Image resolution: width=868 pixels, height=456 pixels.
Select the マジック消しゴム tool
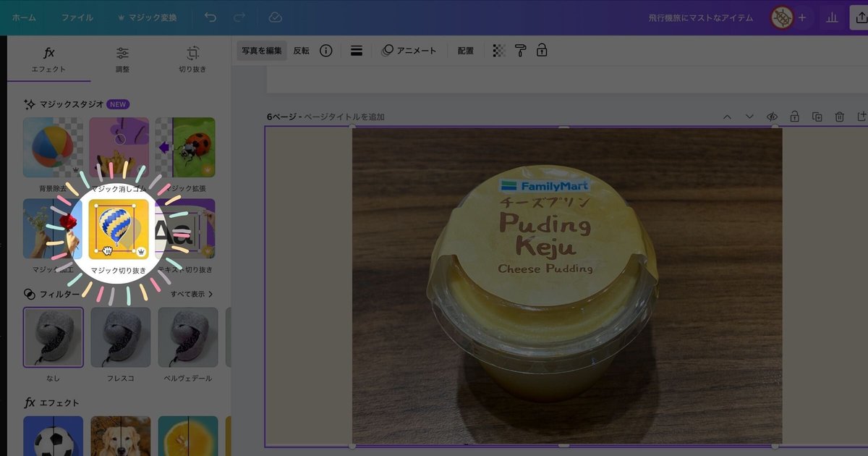[119, 148]
